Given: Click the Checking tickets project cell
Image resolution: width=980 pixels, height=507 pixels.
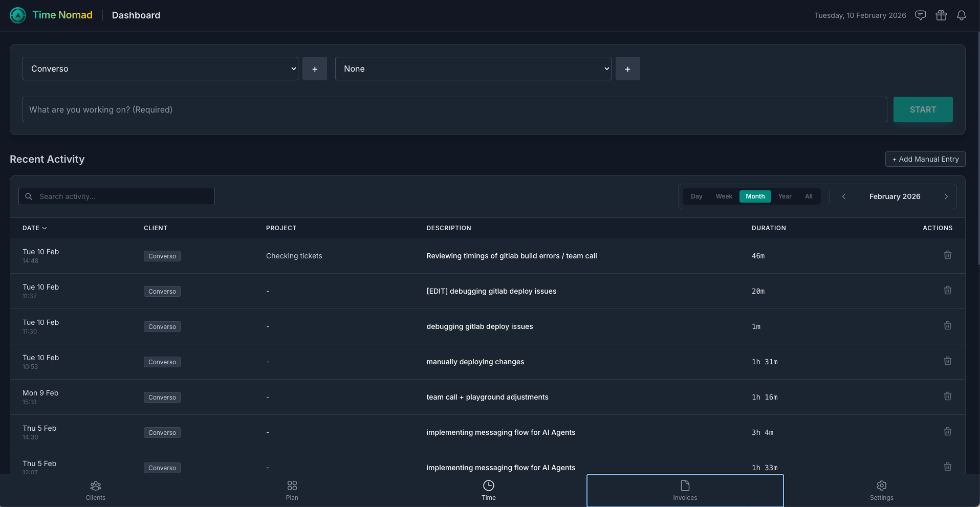Looking at the screenshot, I should coord(294,256).
